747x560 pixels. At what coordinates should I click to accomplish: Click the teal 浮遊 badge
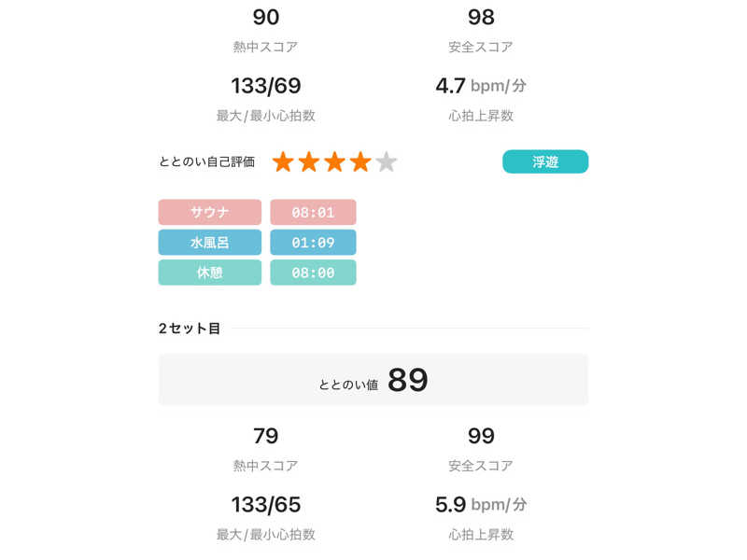tap(545, 161)
